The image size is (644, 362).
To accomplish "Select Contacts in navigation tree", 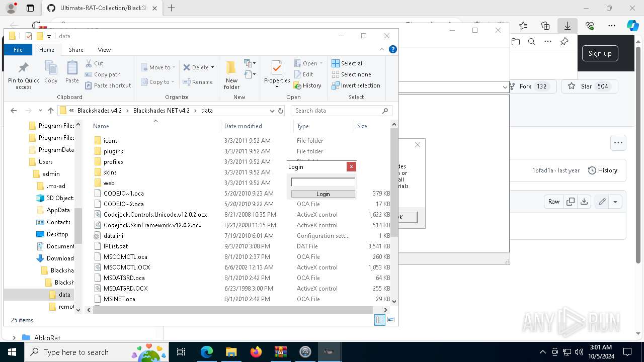I will pos(58,222).
